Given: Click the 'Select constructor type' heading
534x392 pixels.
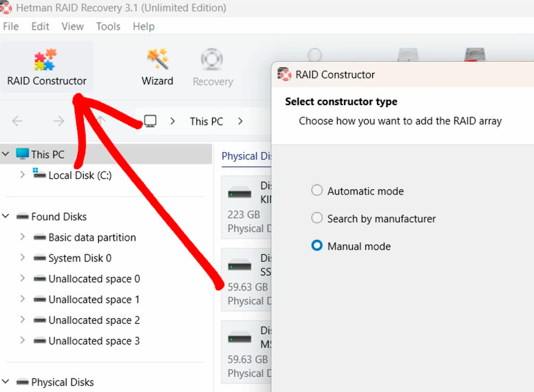Looking at the screenshot, I should pyautogui.click(x=341, y=101).
